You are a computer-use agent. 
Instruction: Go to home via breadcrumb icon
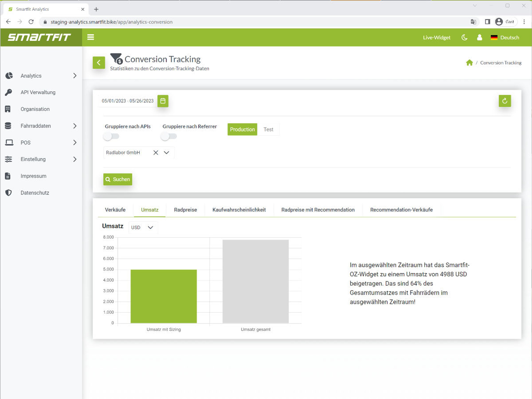[x=469, y=63]
